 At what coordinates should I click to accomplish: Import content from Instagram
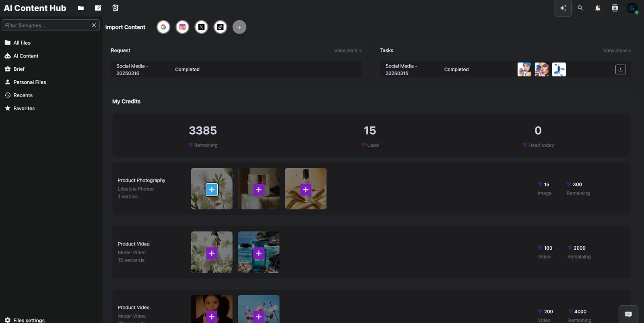(182, 27)
